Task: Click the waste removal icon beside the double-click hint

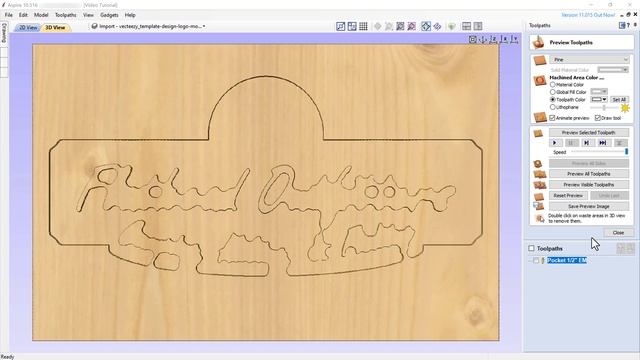Action: 540,219
